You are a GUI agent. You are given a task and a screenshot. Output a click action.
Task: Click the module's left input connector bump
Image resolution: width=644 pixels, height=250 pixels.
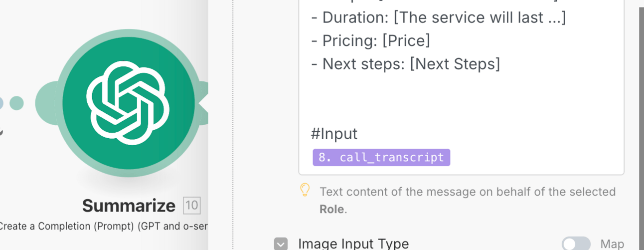coord(46,103)
